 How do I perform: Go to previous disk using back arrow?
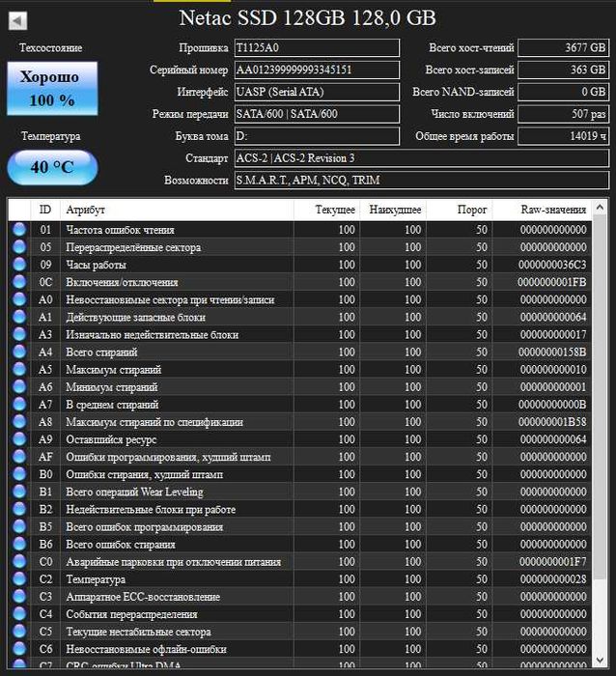17,20
